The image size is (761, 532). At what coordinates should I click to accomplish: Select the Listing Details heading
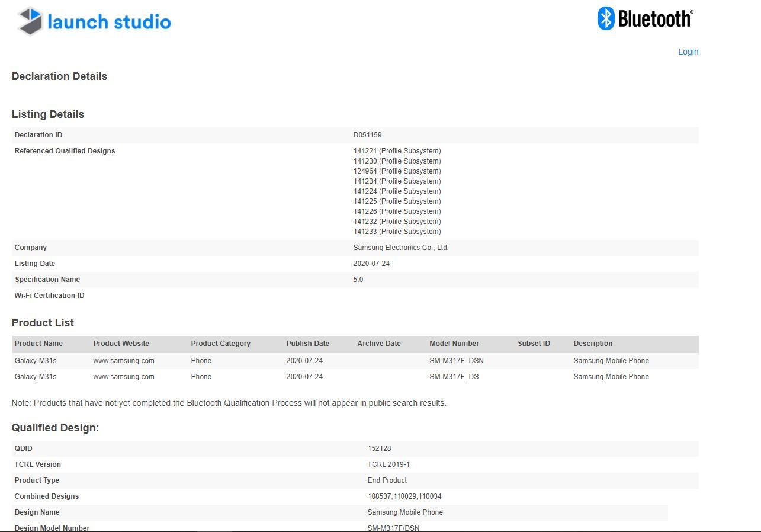coord(48,114)
